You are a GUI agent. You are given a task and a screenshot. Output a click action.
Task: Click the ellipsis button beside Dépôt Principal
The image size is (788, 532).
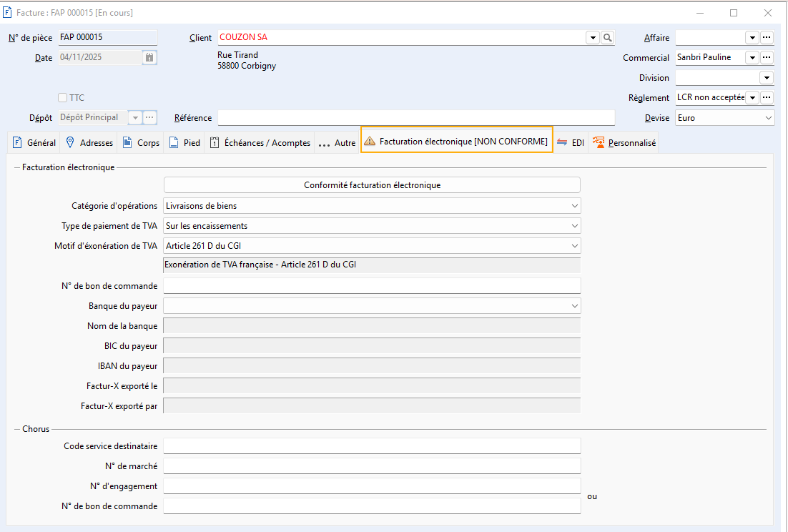point(149,117)
